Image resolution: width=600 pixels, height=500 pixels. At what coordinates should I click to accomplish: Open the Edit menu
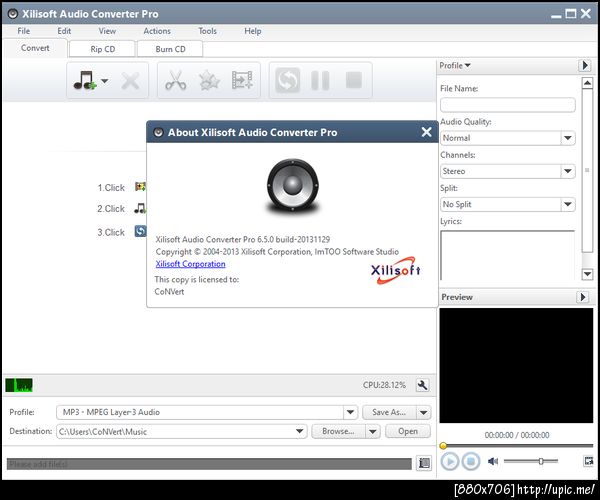(64, 31)
